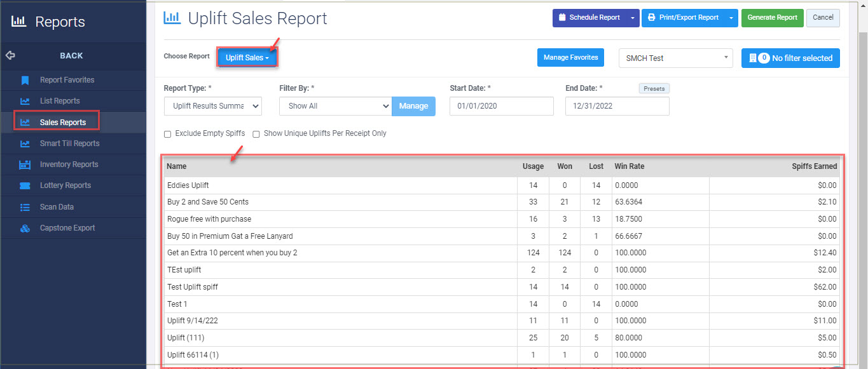Expand the Schedule Report dropdown arrow
Viewport: 868px width, 369px height.
(632, 18)
